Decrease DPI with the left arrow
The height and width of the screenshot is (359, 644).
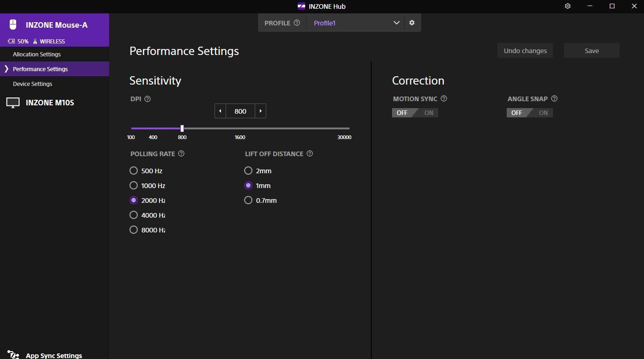tap(220, 111)
